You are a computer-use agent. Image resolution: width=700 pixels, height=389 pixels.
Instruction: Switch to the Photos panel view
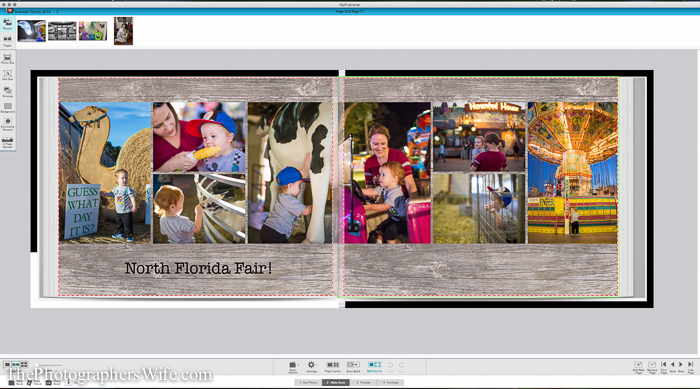tap(8, 24)
